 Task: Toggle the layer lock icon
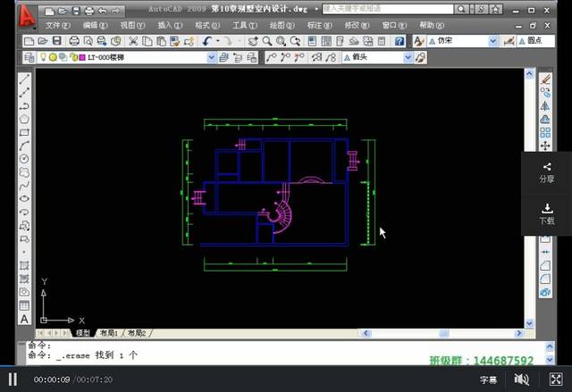[x=73, y=57]
